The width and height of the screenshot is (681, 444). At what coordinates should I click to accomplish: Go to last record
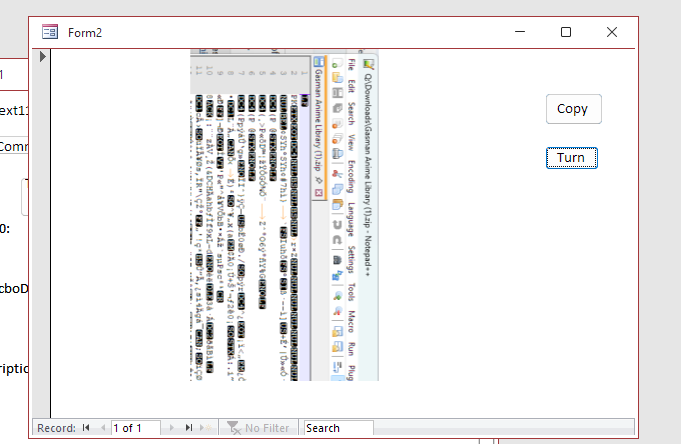[188, 428]
